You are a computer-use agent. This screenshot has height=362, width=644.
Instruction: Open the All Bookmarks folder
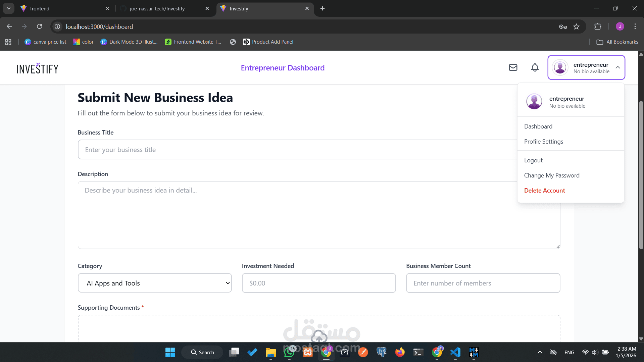(x=617, y=42)
